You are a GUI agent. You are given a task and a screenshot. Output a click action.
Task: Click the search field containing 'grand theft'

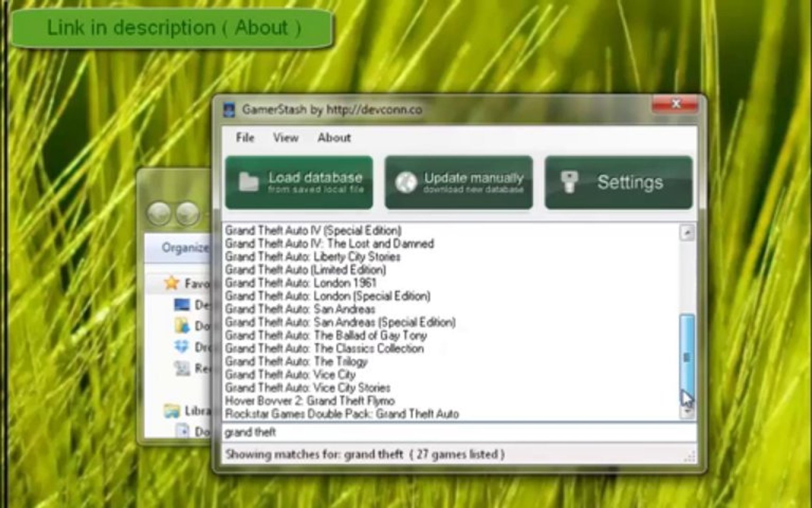459,432
